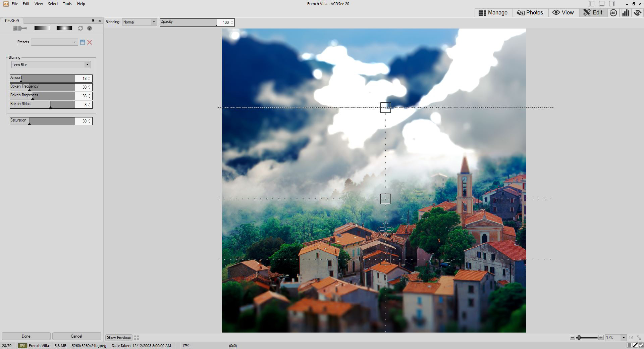Click the Bokeh Sides stepper arrows
This screenshot has height=349, width=644.
click(x=90, y=105)
